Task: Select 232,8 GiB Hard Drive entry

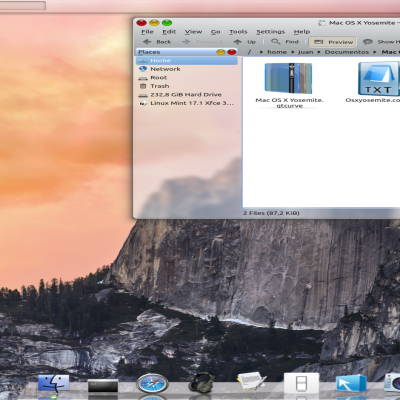Action: coord(187,95)
